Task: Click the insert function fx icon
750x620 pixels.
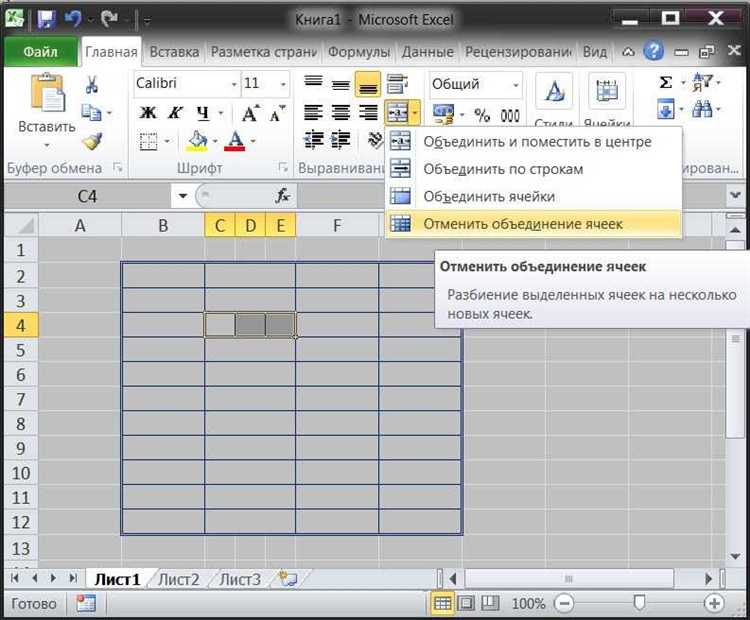Action: click(283, 195)
